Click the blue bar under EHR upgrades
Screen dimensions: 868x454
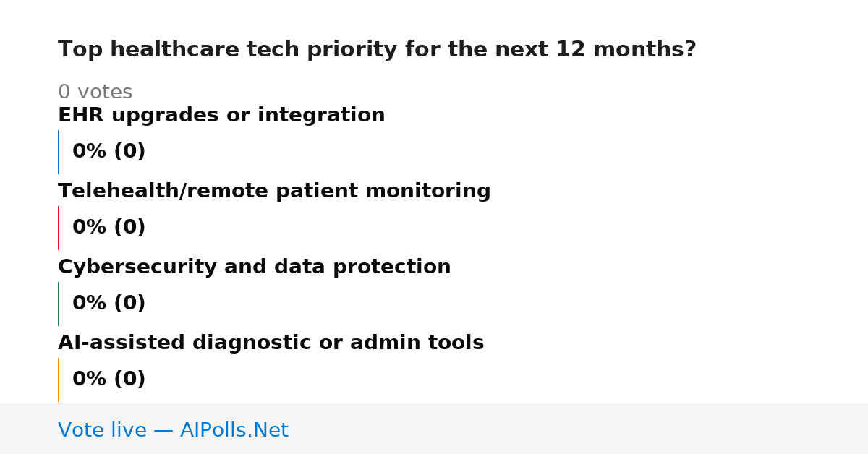coord(58,152)
